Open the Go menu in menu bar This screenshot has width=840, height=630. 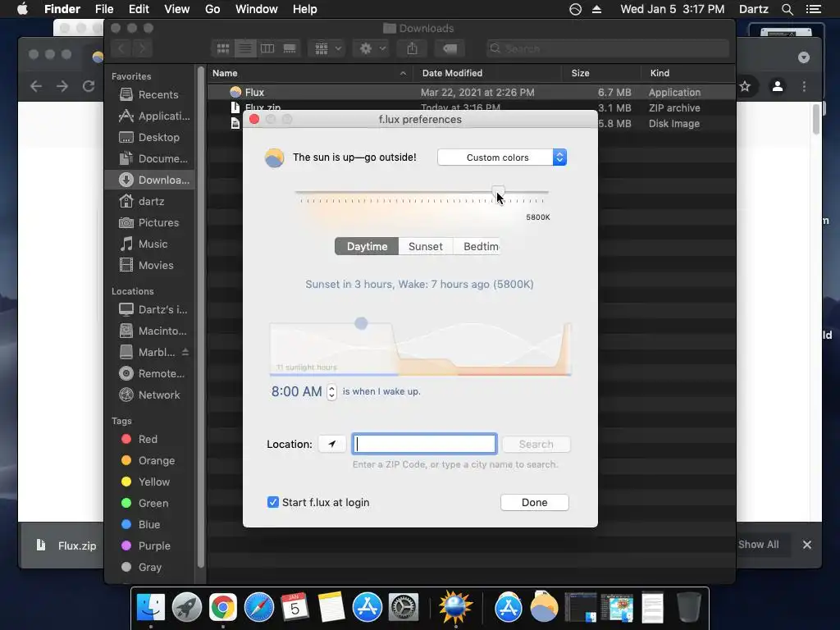coord(212,9)
